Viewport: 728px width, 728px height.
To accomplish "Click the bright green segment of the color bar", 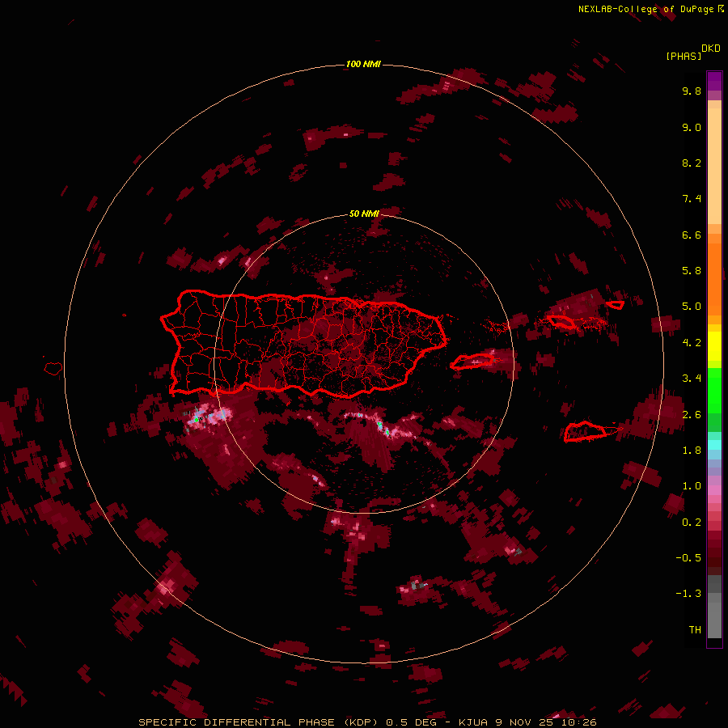I will point(714,391).
